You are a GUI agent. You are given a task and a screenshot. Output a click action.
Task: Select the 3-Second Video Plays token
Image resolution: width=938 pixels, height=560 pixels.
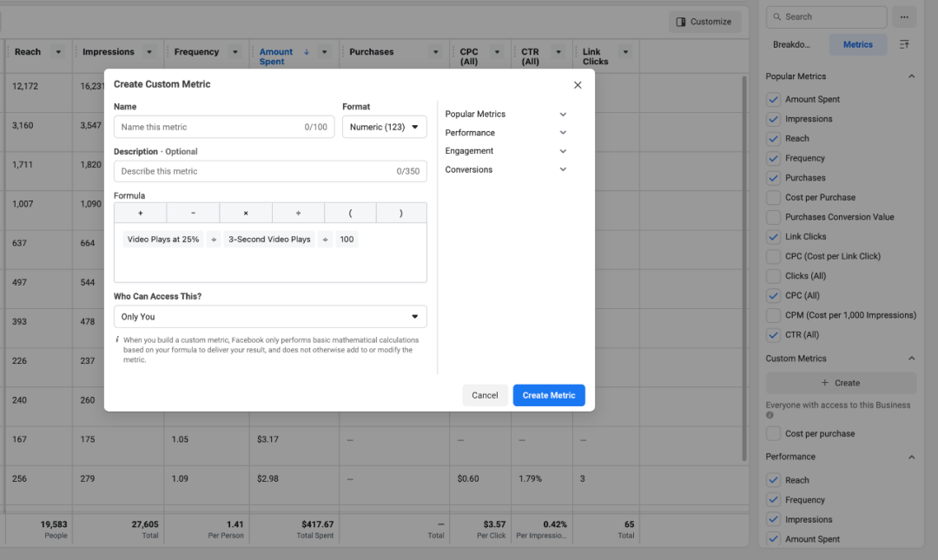269,240
